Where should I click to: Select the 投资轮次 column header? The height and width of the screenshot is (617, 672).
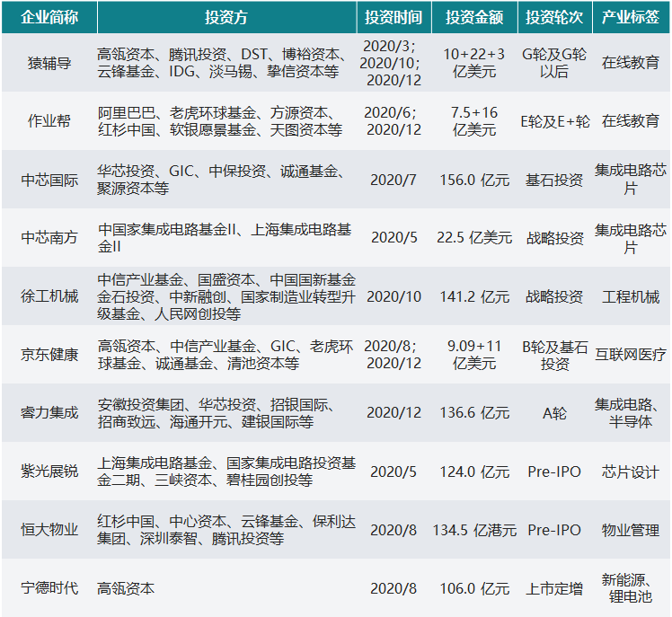point(555,17)
